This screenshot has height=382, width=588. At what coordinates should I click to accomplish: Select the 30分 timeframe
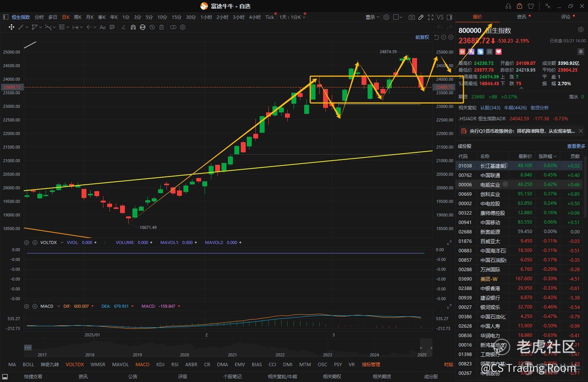click(x=191, y=17)
